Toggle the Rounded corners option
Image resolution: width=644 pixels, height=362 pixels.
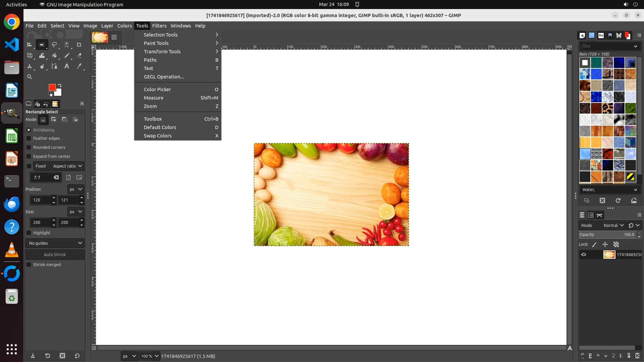pyautogui.click(x=29, y=147)
